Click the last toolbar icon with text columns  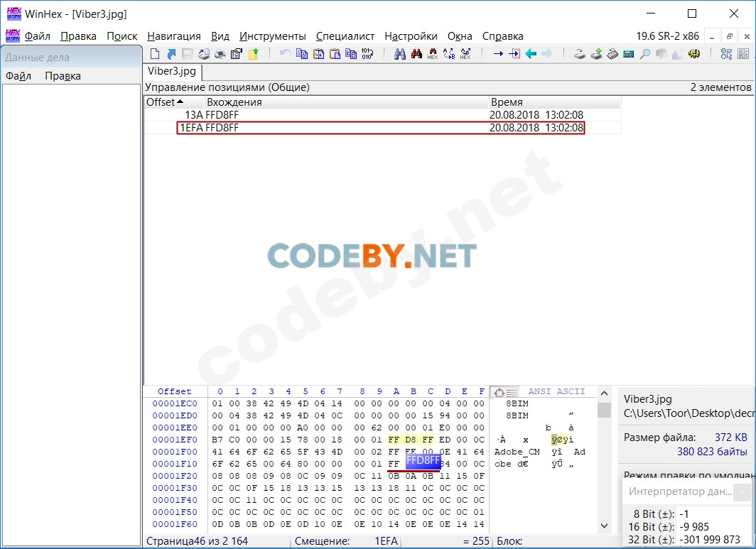[743, 53]
